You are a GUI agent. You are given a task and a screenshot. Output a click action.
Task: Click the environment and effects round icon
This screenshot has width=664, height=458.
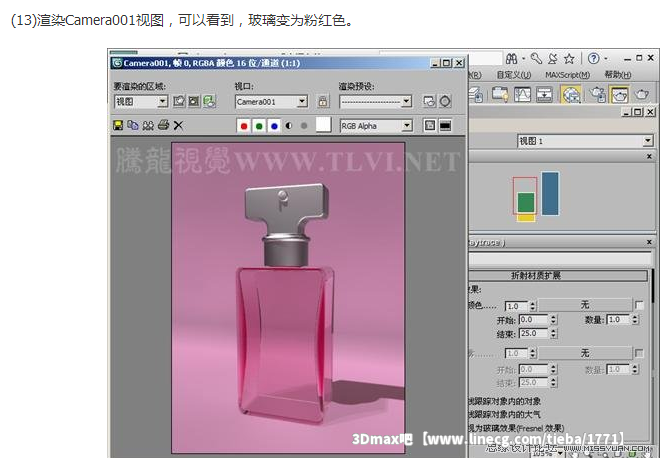coord(445,101)
